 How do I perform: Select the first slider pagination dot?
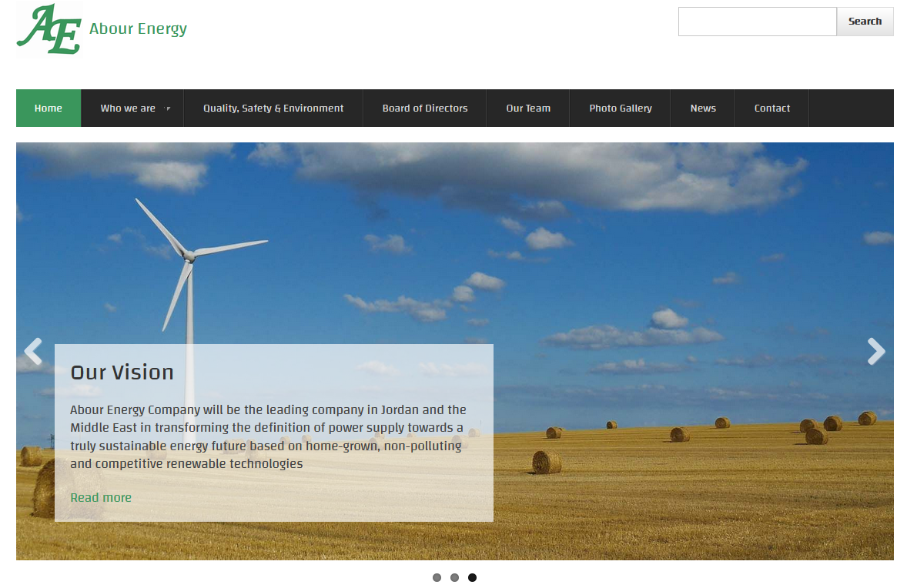(x=437, y=577)
